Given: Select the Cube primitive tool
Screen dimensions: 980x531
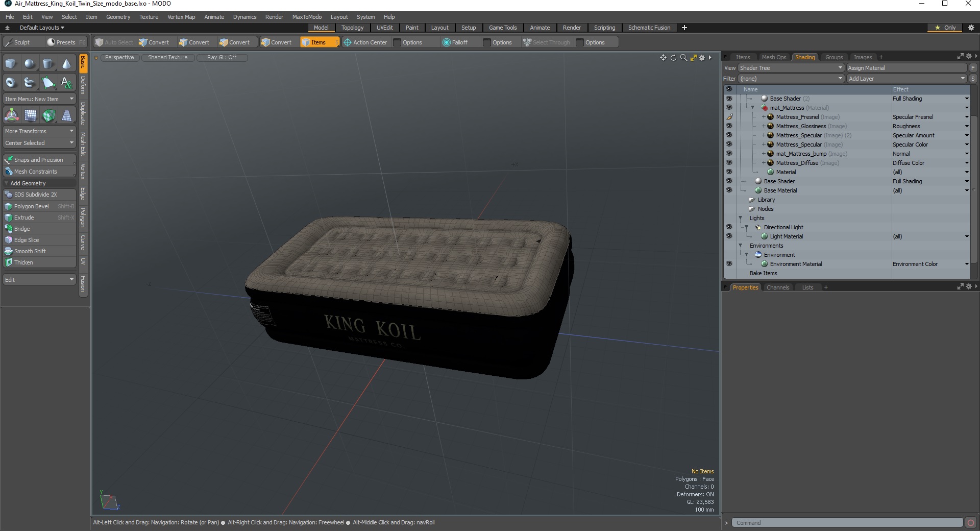Looking at the screenshot, I should click(x=11, y=64).
